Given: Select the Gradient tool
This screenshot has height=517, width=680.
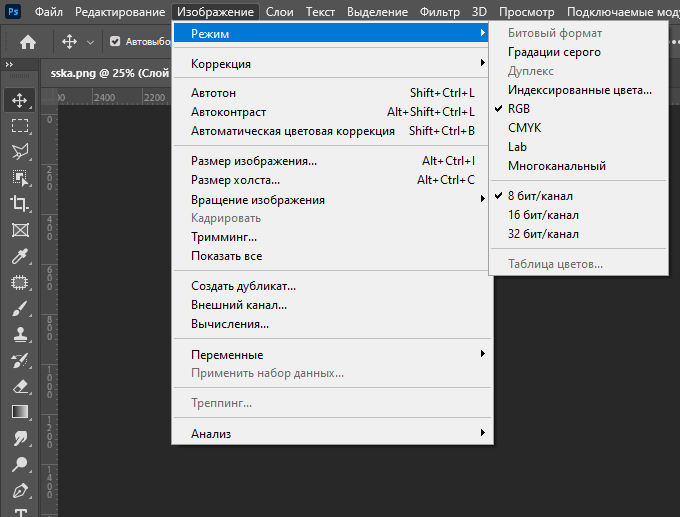Looking at the screenshot, I should click(x=19, y=412).
